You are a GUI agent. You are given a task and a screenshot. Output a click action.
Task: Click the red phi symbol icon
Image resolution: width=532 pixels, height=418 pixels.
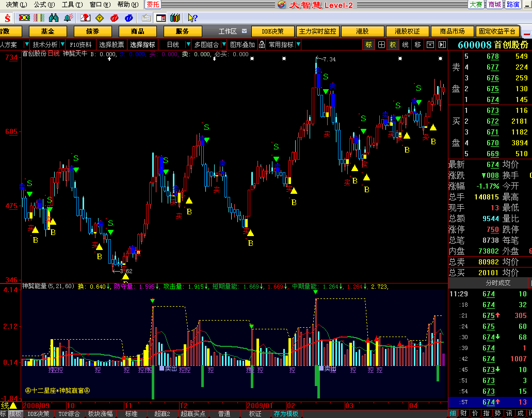[115, 18]
